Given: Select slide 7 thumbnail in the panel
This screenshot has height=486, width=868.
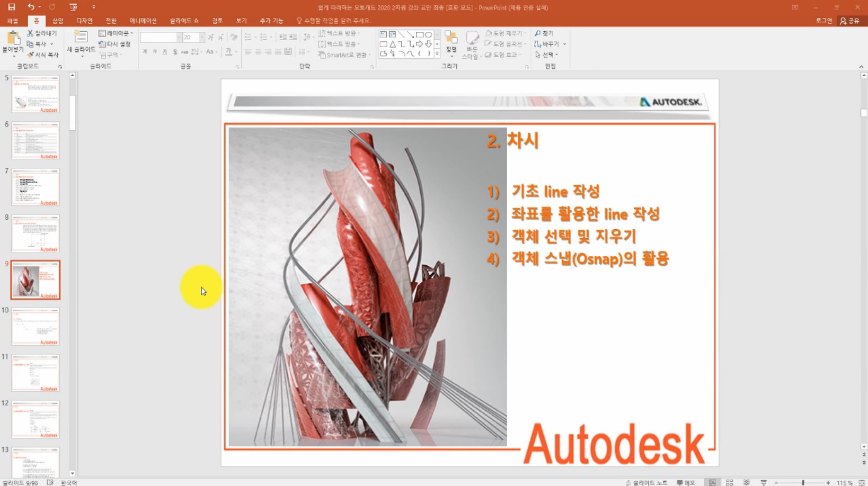Looking at the screenshot, I should pos(34,187).
